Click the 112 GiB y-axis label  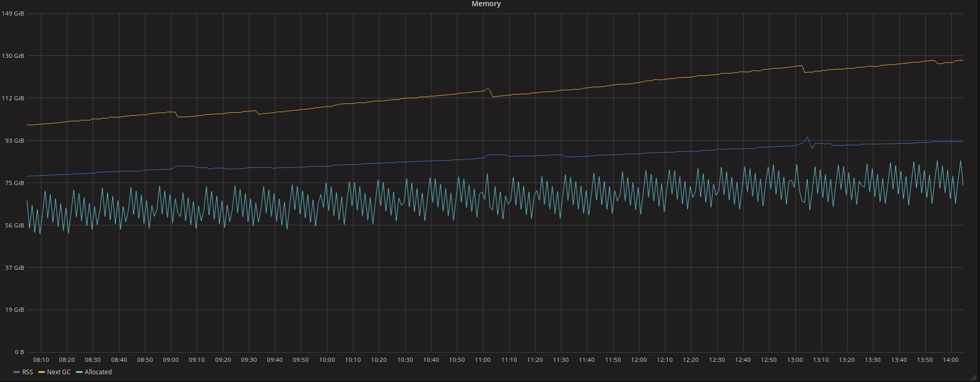click(x=13, y=98)
